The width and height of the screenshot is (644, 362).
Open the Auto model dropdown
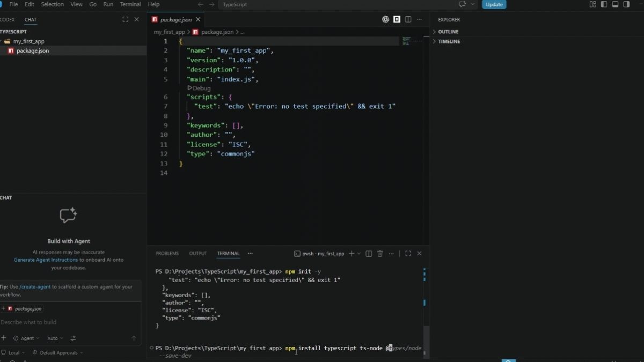[x=55, y=338]
